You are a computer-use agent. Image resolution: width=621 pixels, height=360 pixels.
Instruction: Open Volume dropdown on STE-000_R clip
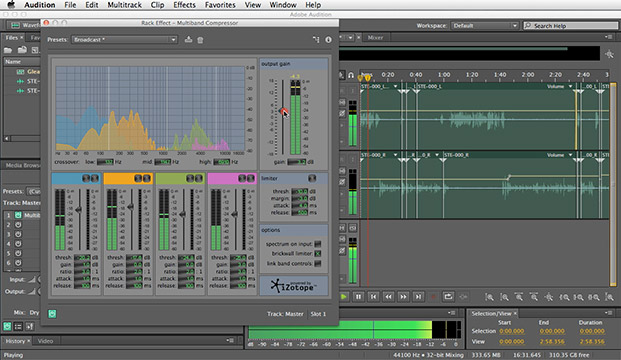[571, 155]
